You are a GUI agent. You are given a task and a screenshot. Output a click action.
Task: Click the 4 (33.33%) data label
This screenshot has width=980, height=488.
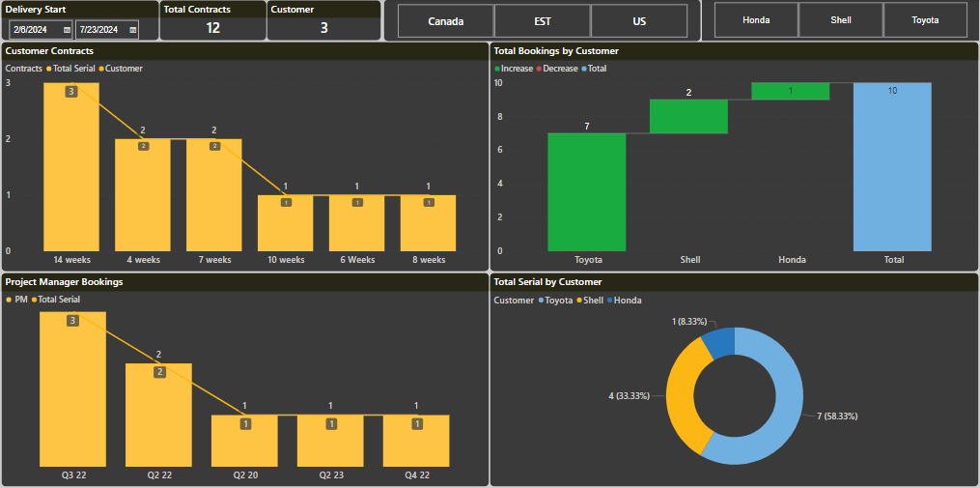coord(629,396)
